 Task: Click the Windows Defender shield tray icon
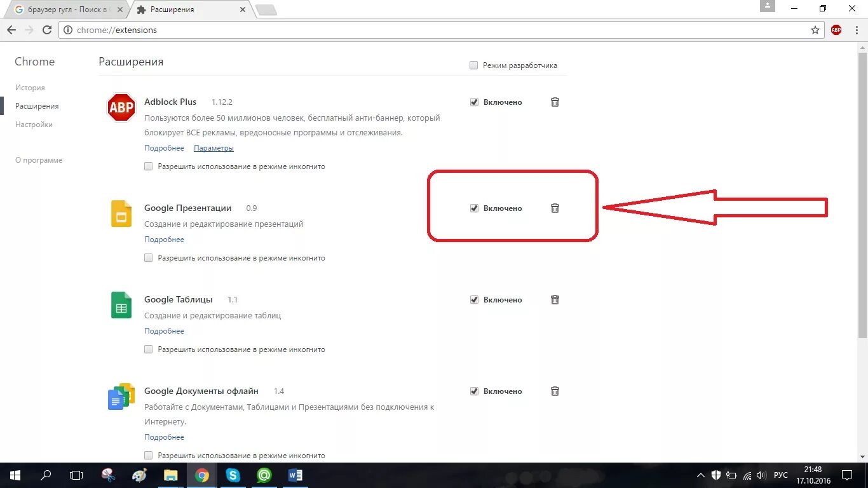716,475
